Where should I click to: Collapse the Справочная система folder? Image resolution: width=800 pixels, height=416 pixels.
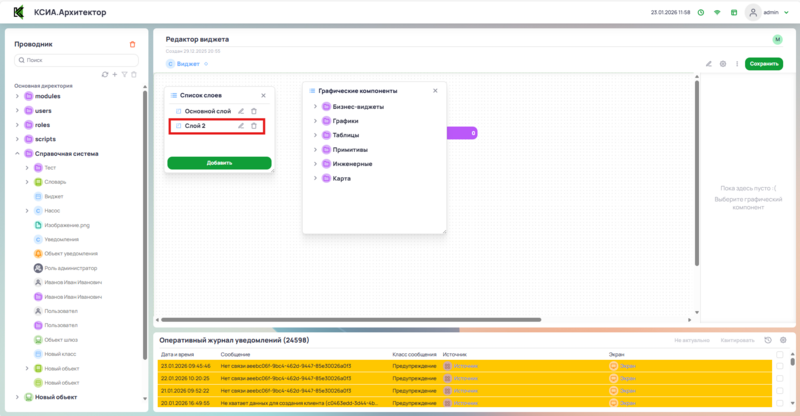coord(17,154)
